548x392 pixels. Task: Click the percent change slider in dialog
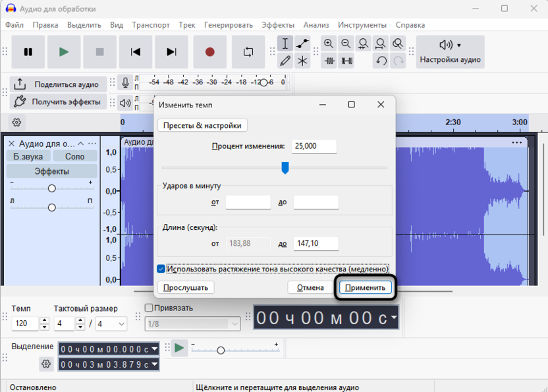(285, 168)
